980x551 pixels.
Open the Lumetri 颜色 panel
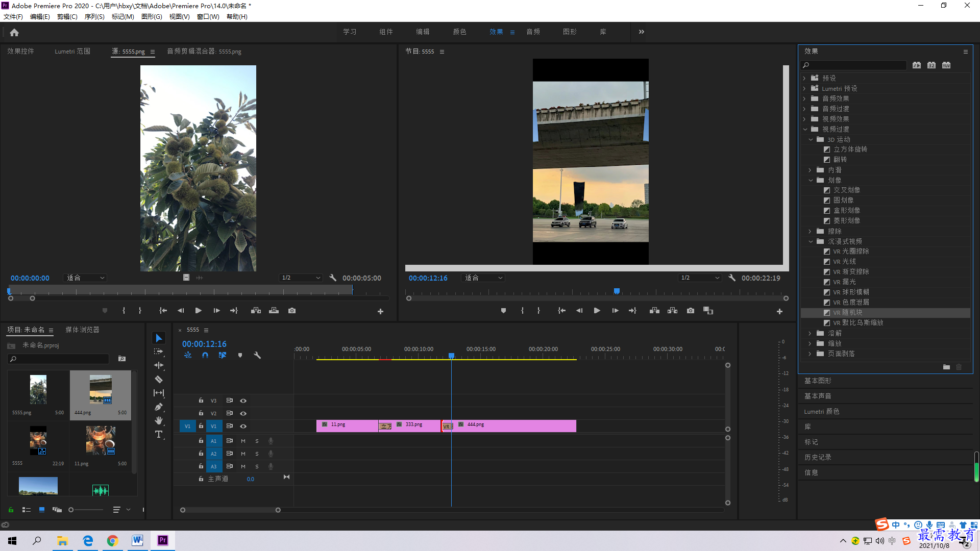(x=821, y=412)
